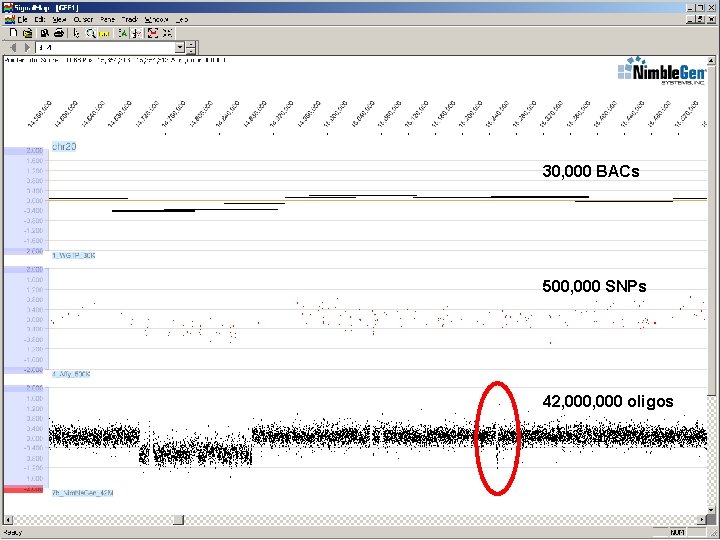Click the green 'A' toolbar icon

point(123,33)
